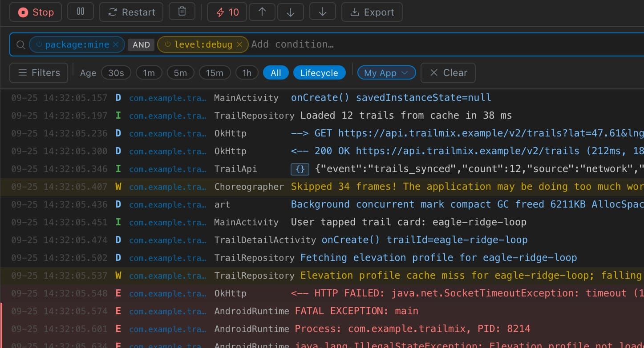Expand the JSON braces icon in the TrailApi row
This screenshot has height=348, width=644.
[300, 169]
